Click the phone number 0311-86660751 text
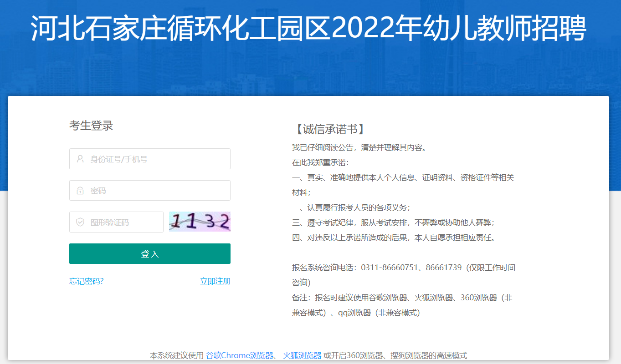 coord(390,268)
